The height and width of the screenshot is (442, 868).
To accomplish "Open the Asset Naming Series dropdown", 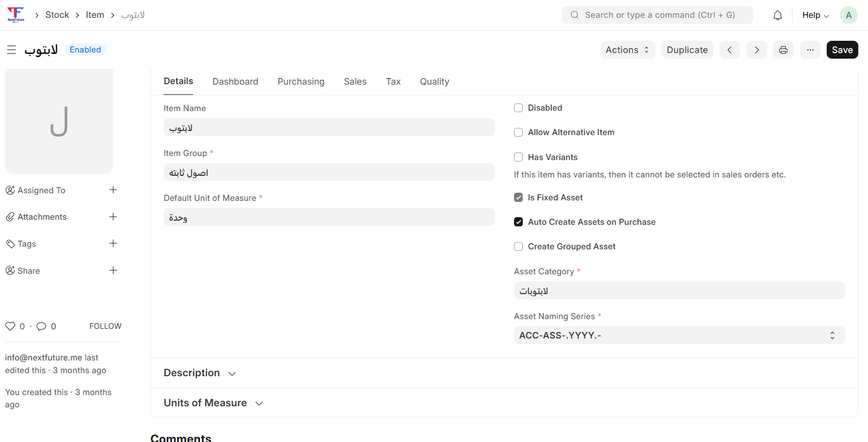I will (x=679, y=335).
